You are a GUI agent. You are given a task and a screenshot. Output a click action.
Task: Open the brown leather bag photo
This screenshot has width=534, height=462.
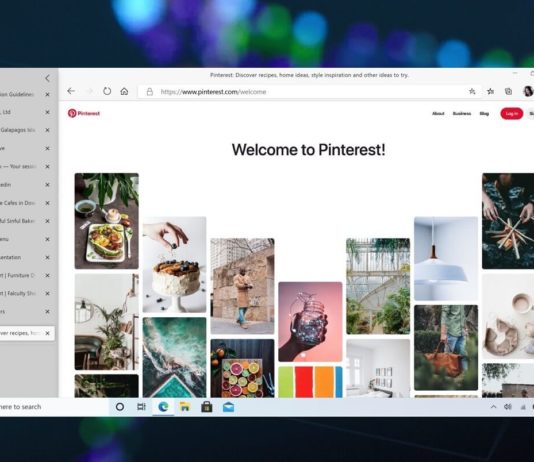tap(446, 348)
